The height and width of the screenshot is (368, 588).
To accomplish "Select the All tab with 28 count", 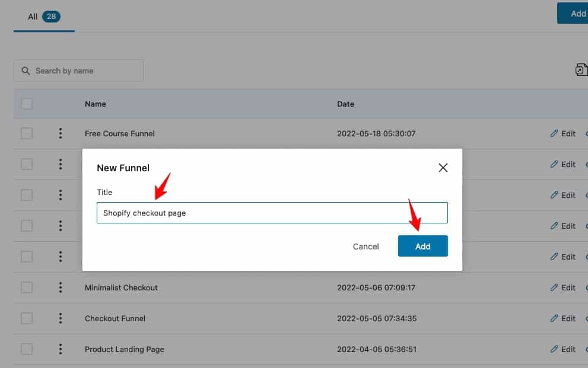I will pos(44,17).
